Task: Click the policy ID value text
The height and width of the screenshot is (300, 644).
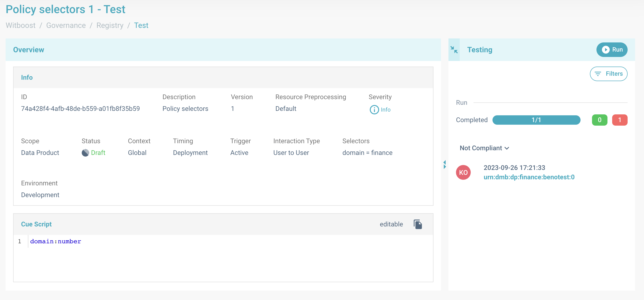Action: point(80,109)
